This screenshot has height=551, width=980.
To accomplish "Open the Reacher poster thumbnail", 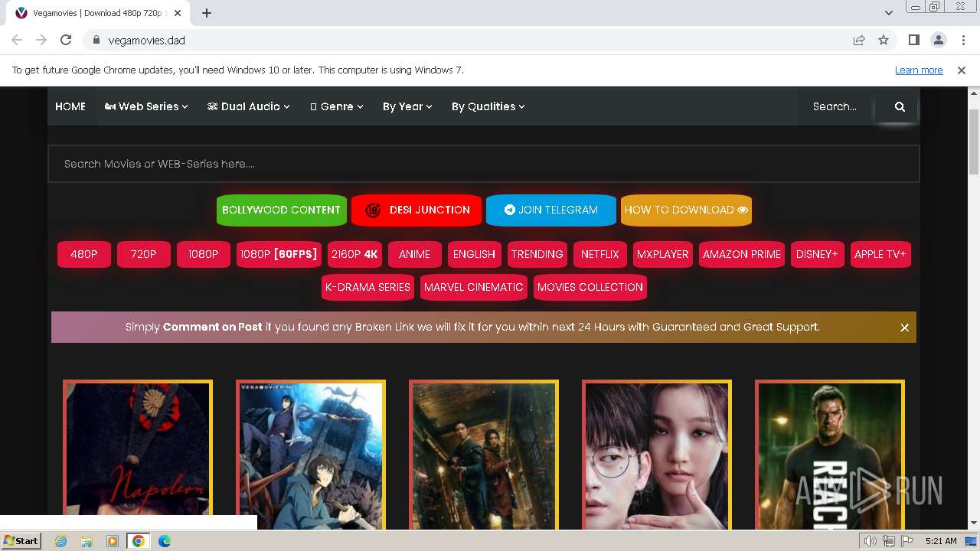I will click(x=830, y=455).
